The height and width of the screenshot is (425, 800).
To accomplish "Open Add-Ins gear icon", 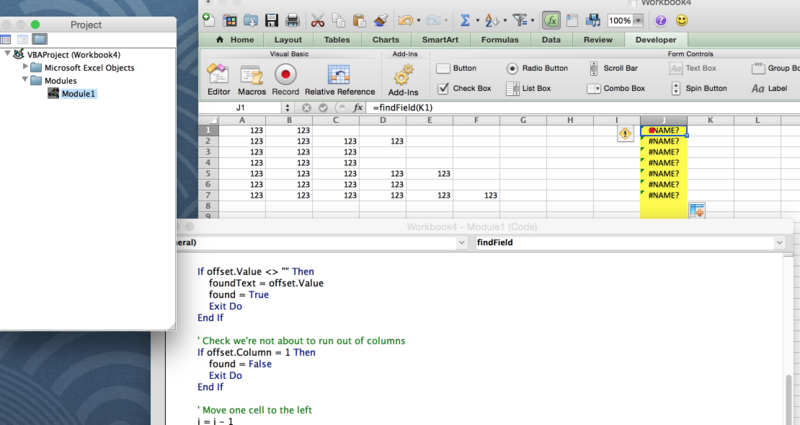I will coord(403,81).
